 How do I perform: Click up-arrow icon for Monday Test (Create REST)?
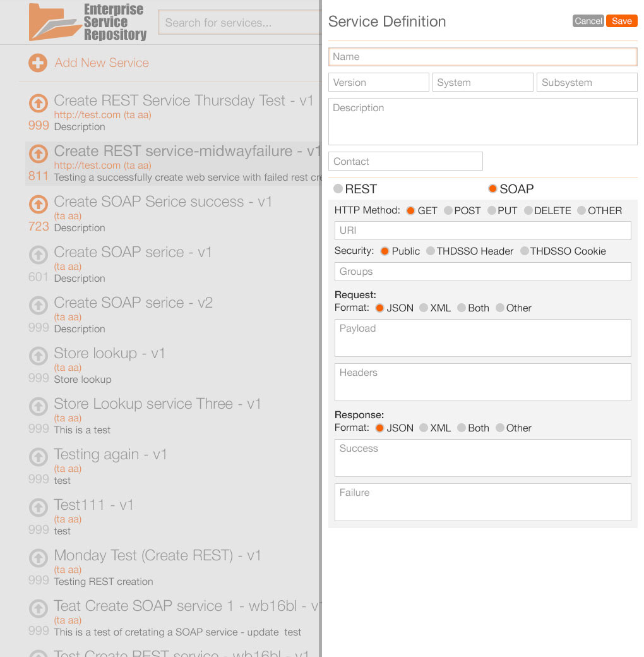point(38,558)
